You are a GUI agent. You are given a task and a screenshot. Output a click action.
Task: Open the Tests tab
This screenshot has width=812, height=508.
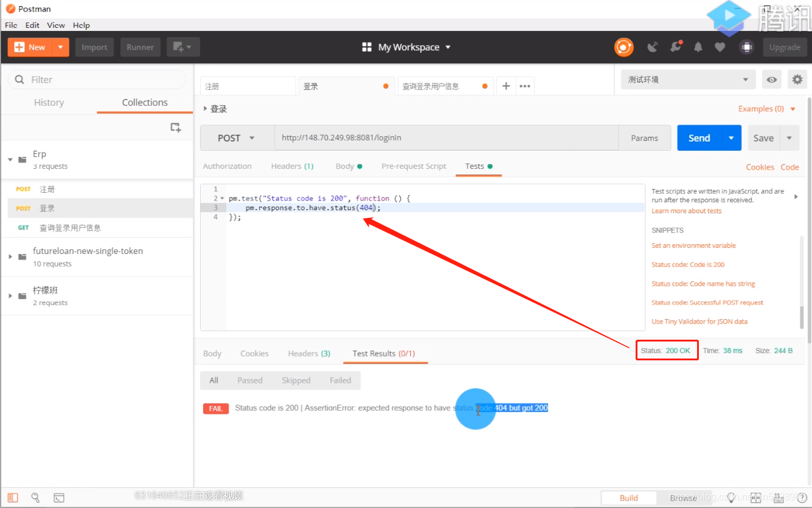point(479,166)
